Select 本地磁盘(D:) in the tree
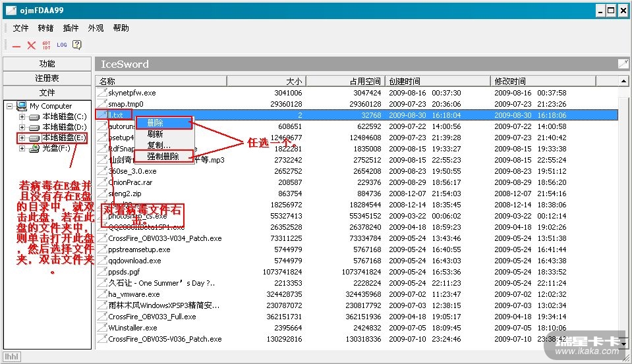Viewport: 632px width, 364px height. [x=65, y=127]
